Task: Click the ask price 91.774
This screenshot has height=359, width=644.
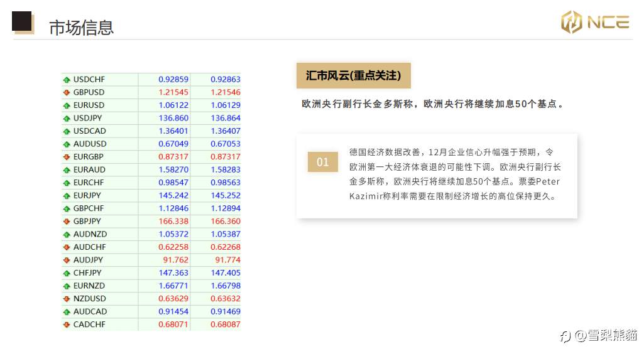Action: tap(227, 260)
